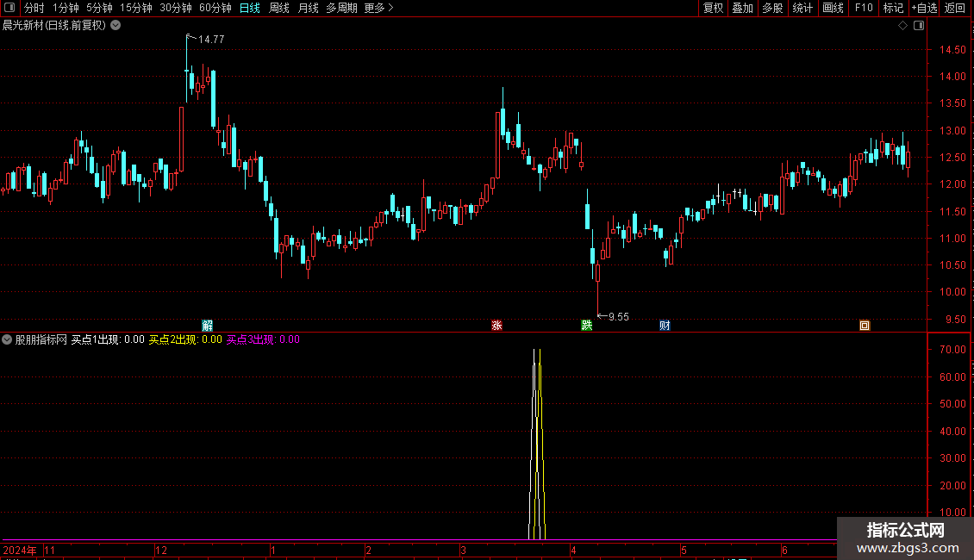Select the 15分钟 period
974x560 pixels.
pyautogui.click(x=136, y=8)
